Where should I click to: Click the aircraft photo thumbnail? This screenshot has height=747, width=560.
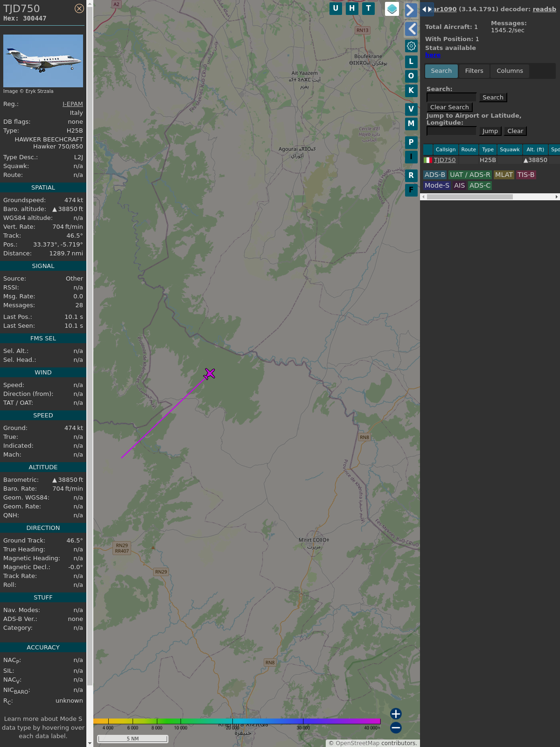click(43, 61)
